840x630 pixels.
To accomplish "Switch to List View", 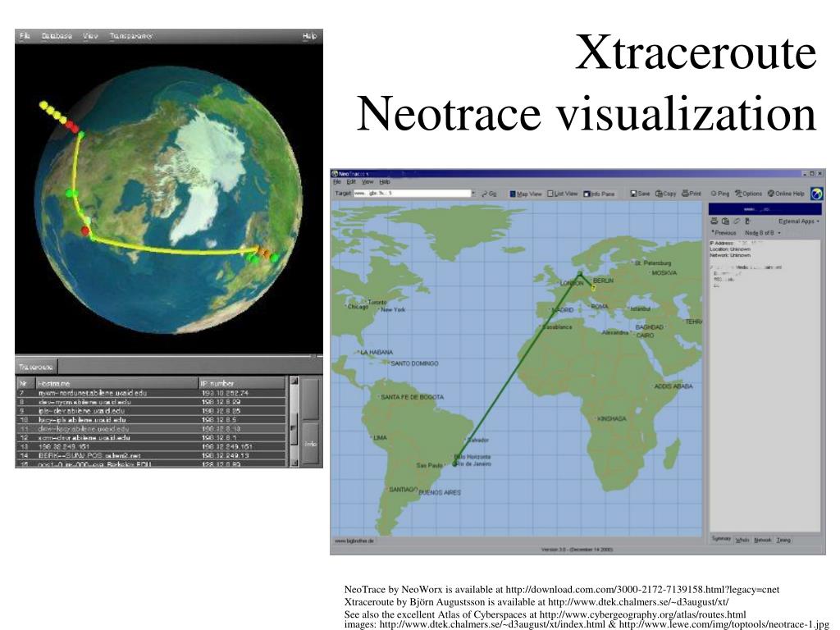I will 563,194.
